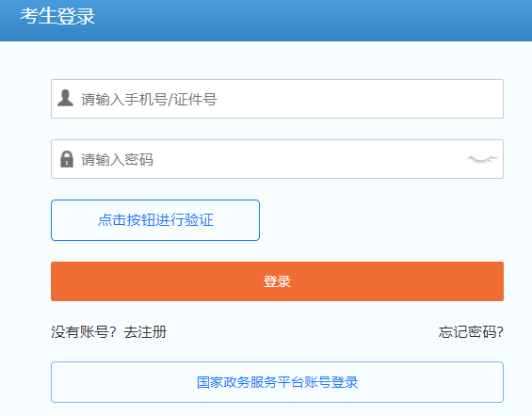Click the blank space between 去注册 and 忘记密码?
532x416 pixels.
pos(302,332)
